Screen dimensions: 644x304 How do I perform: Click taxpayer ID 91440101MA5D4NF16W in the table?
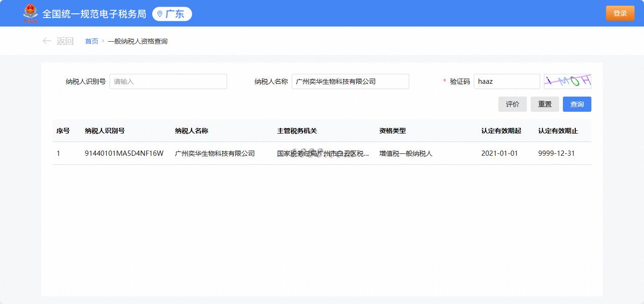click(x=124, y=153)
